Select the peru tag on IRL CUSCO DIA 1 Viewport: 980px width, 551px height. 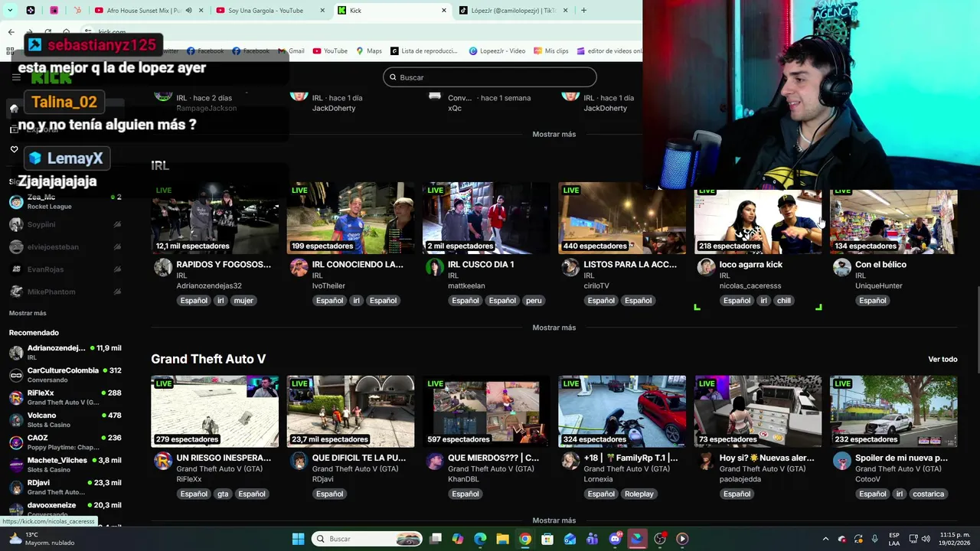pos(534,301)
